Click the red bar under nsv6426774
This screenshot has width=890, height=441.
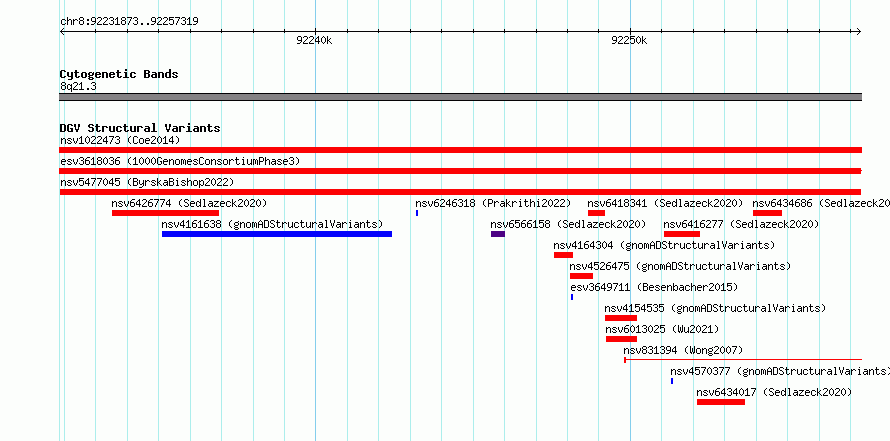165,213
